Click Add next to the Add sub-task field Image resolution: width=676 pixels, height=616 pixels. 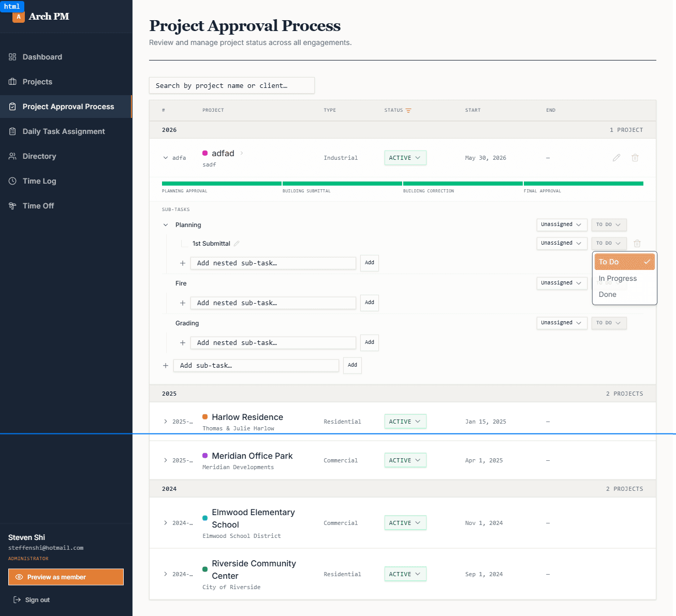point(352,365)
